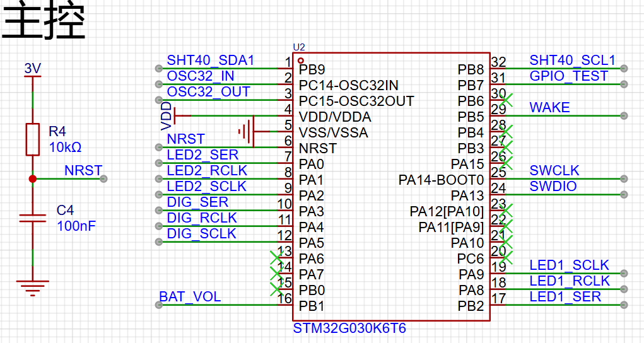Select the WAKE net label

click(x=549, y=108)
